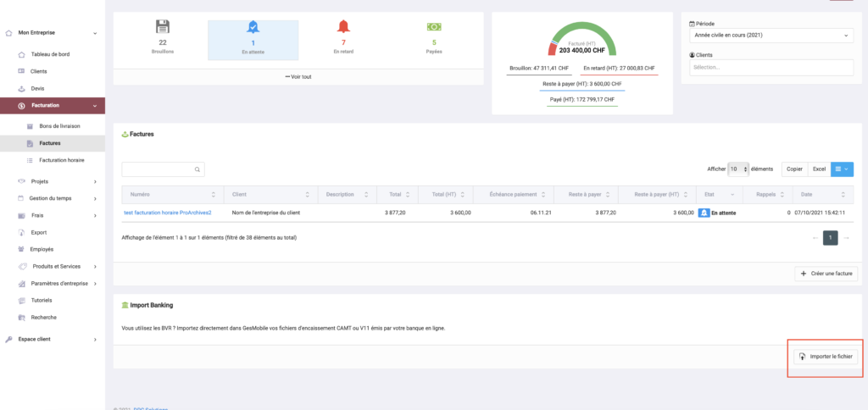Collapse the Mon Entreprise section
Viewport: 868px width, 410px height.
pyautogui.click(x=95, y=33)
